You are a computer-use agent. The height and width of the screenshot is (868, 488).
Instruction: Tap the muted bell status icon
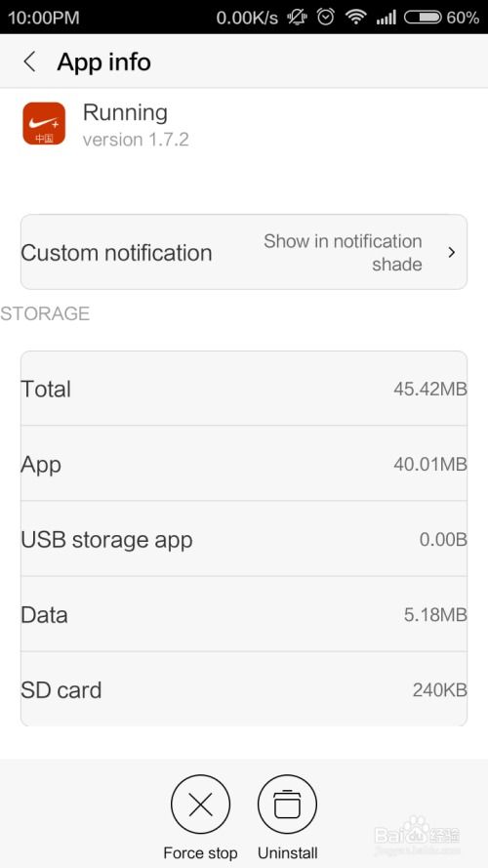[x=297, y=18]
